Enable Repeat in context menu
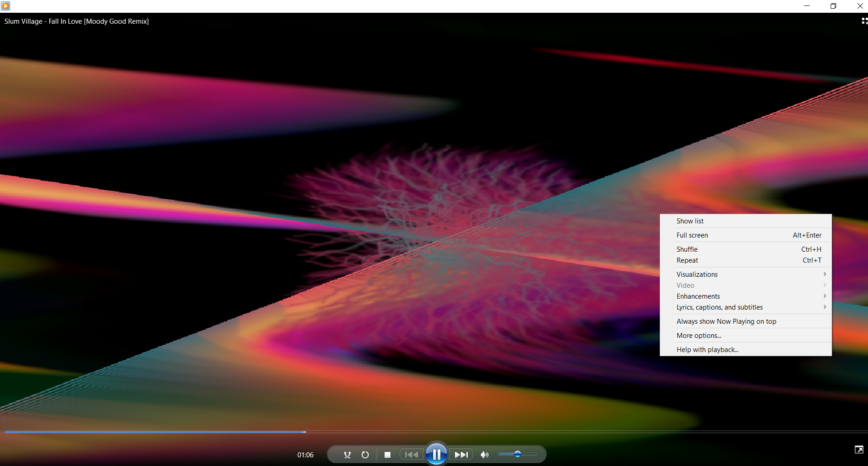This screenshot has height=466, width=868. coord(746,260)
